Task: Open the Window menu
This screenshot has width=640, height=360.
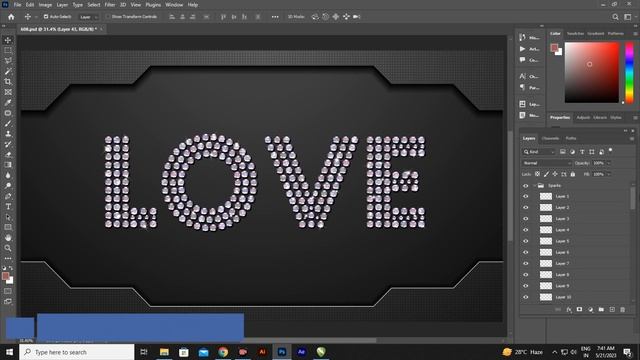Action: pyautogui.click(x=174, y=5)
